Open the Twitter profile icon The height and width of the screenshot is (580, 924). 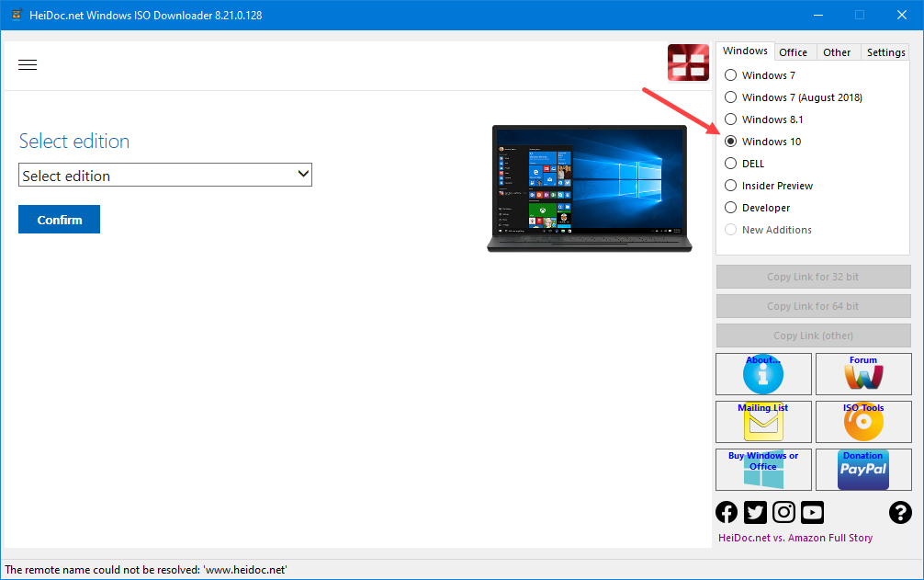[754, 512]
